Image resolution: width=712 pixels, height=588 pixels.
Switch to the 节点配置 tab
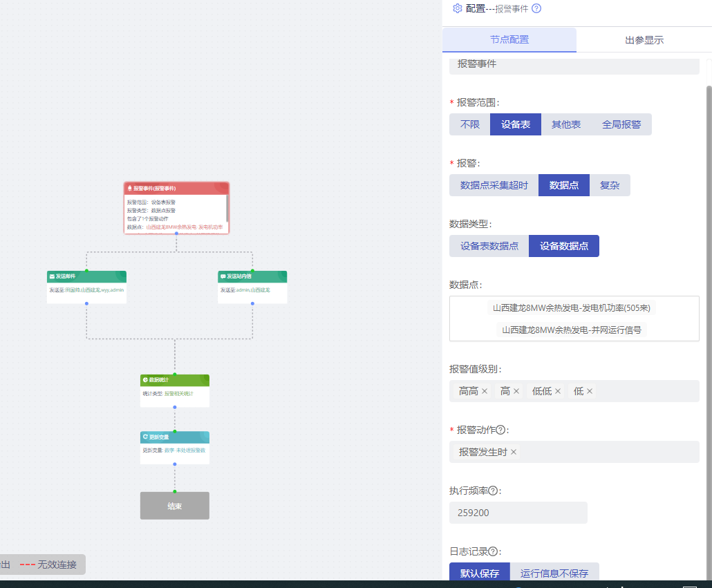tap(509, 39)
